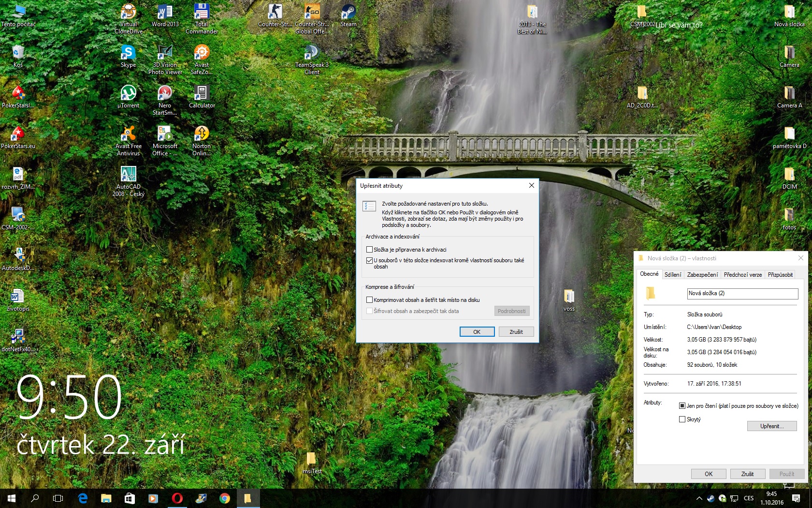Switch to the Sdílení tab
This screenshot has width=812, height=508.
[x=672, y=275]
